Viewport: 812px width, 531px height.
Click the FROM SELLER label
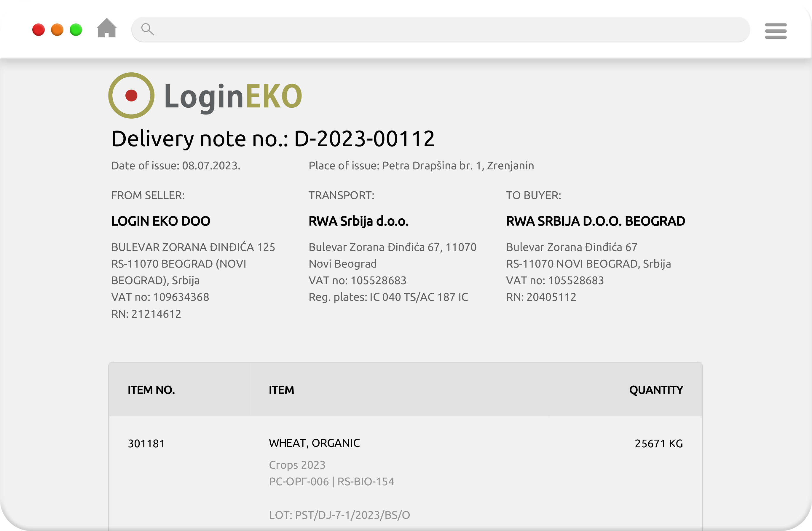[148, 195]
